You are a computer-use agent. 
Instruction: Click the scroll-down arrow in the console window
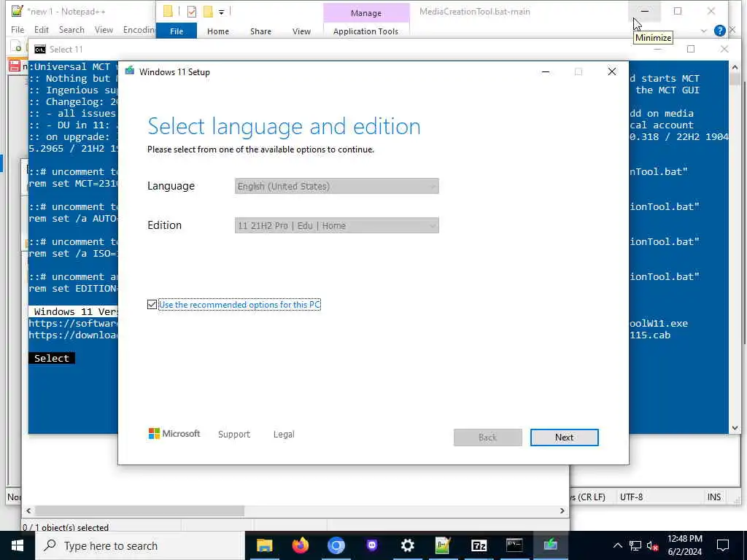734,427
